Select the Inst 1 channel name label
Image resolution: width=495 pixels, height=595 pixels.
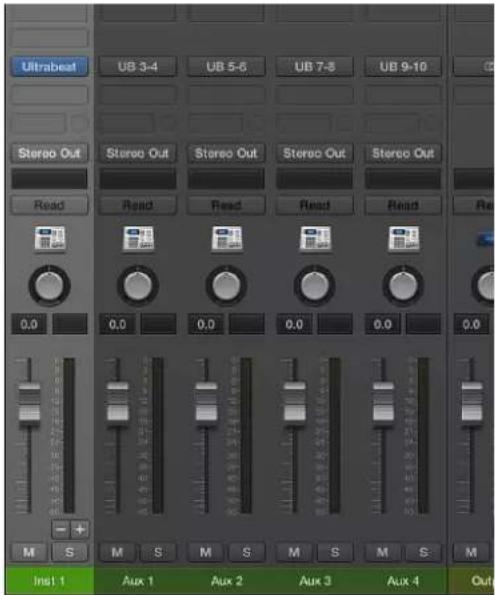(49, 581)
